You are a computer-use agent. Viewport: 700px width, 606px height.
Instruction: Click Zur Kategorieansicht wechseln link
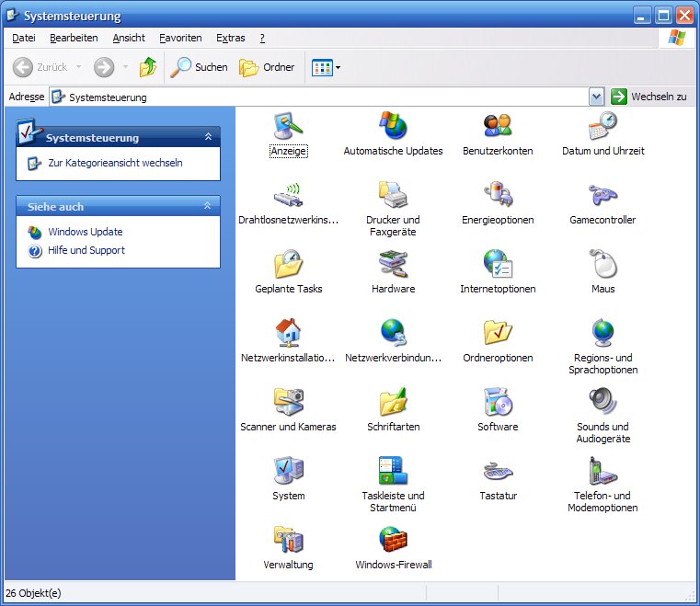click(115, 163)
